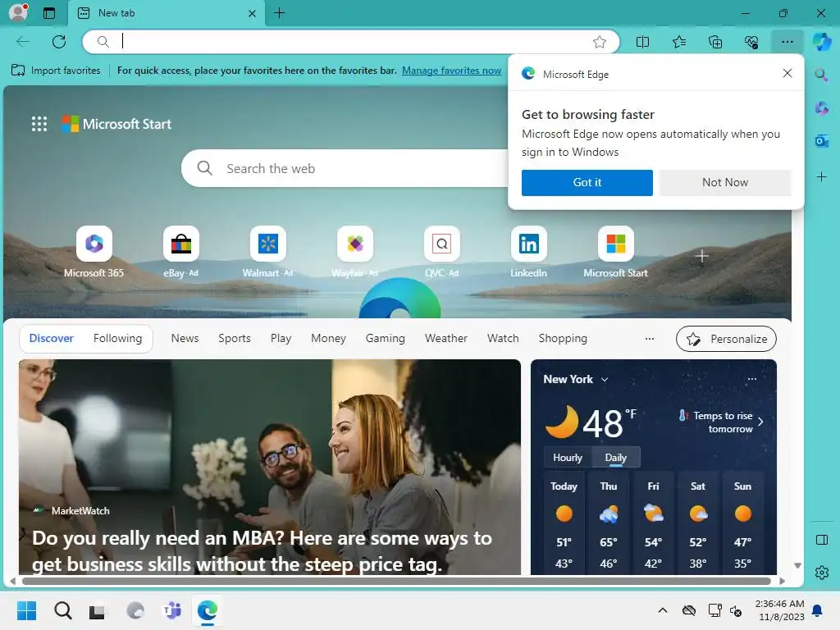Refresh the current page

(59, 41)
